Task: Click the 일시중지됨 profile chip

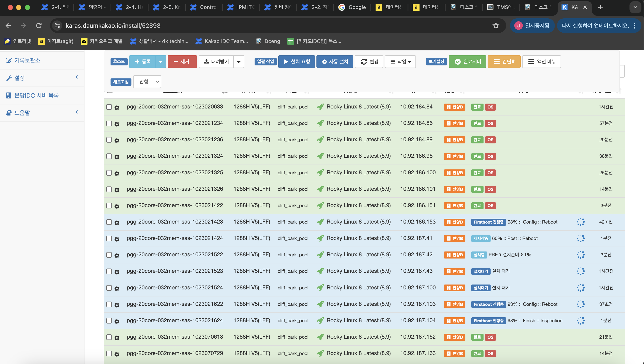Action: tap(532, 26)
